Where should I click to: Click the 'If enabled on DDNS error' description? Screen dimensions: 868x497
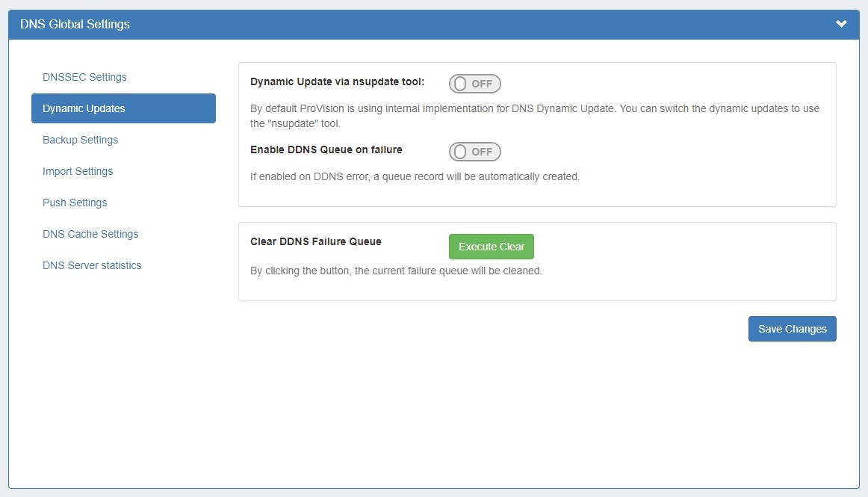pos(415,177)
